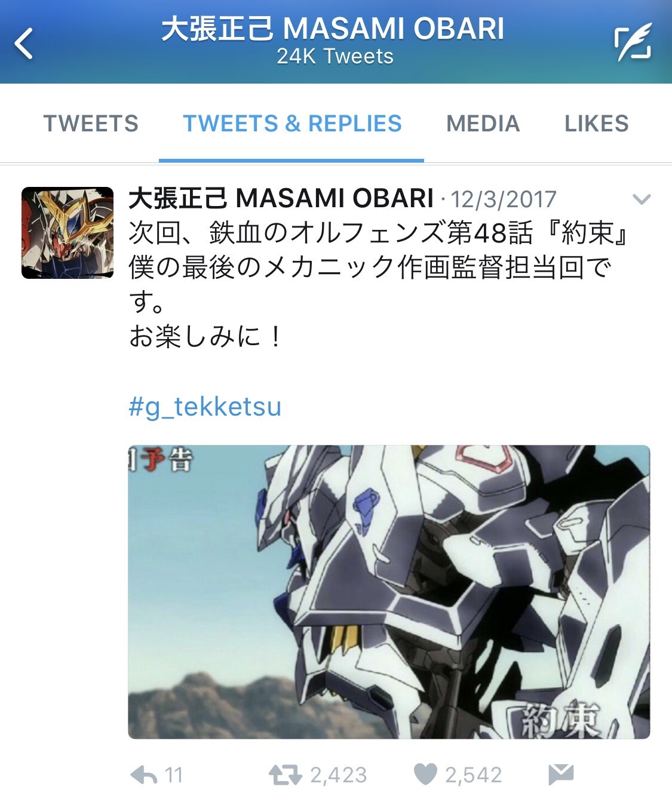Image resolution: width=672 pixels, height=802 pixels.
Task: Open the tweet date 12/3/2017
Action: [504, 199]
